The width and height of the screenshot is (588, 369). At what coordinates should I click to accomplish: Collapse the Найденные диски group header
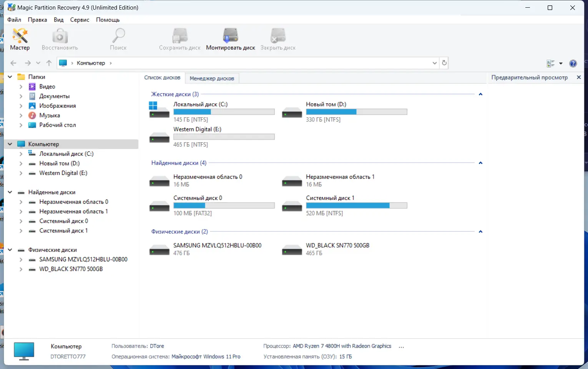coord(480,163)
